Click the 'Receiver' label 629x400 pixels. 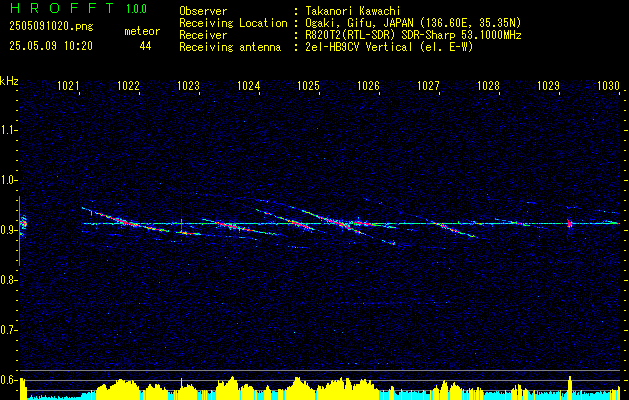(203, 35)
